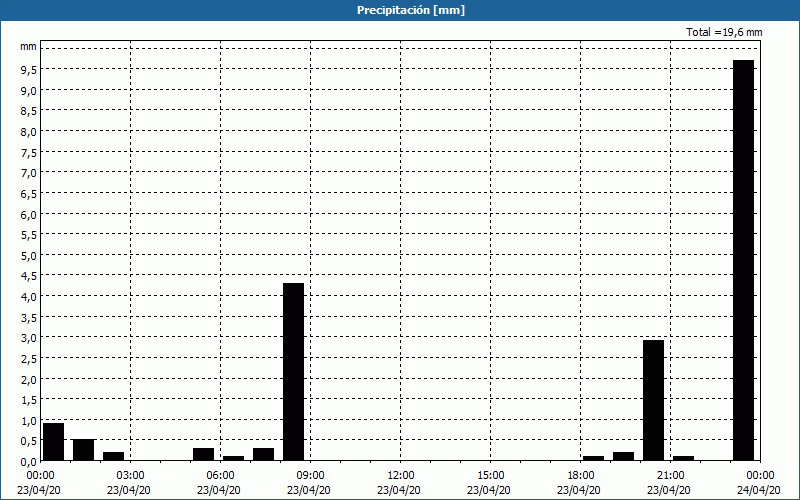The image size is (800, 500).
Task: Click the 9,0 y-axis label
Action: pyautogui.click(x=29, y=91)
